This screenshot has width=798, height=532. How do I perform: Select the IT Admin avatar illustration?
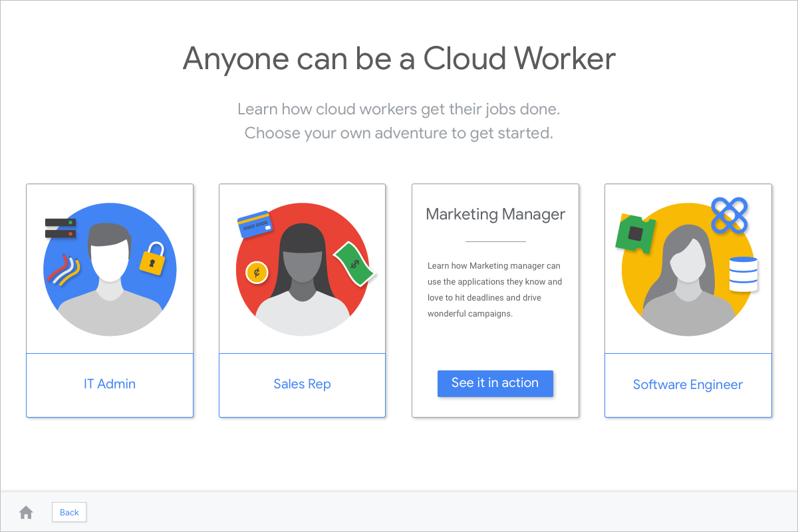(110, 269)
